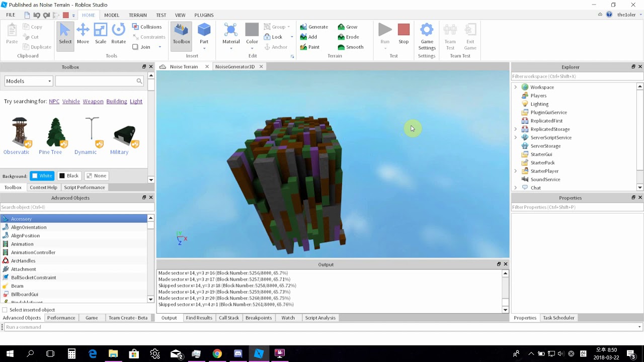The image size is (644, 362).
Task: Open the FILE menu
Action: [x=11, y=15]
